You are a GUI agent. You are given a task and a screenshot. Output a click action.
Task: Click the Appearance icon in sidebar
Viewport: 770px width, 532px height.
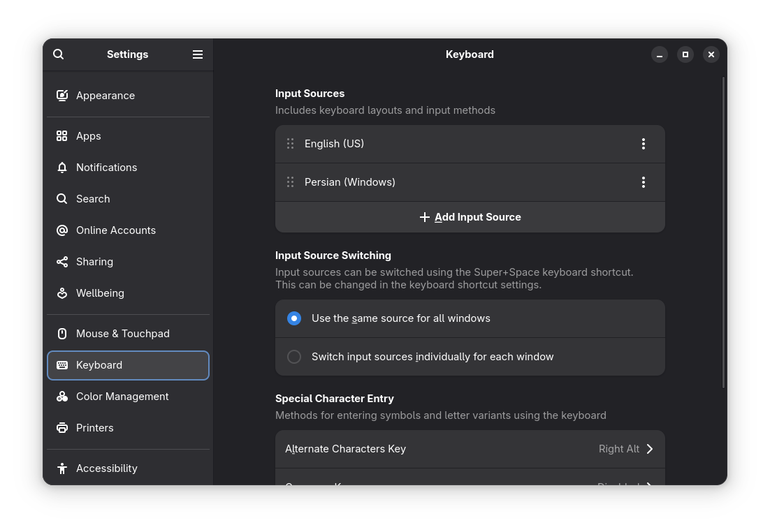pyautogui.click(x=62, y=96)
